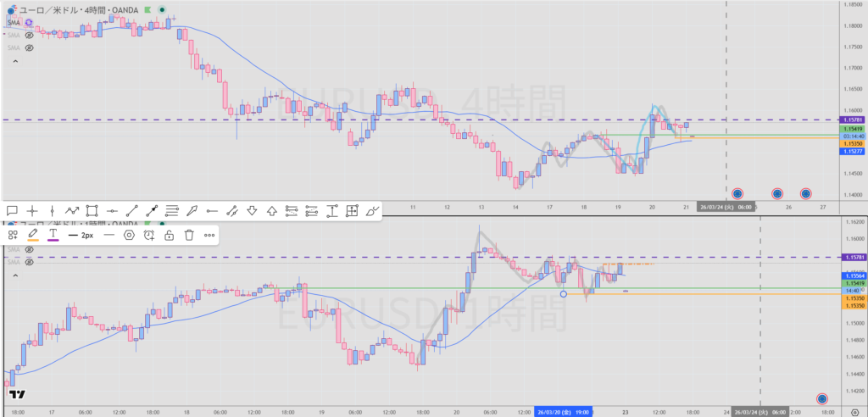Select the arrow line drawing tool
Image resolution: width=868 pixels, height=417 pixels.
pyautogui.click(x=153, y=209)
